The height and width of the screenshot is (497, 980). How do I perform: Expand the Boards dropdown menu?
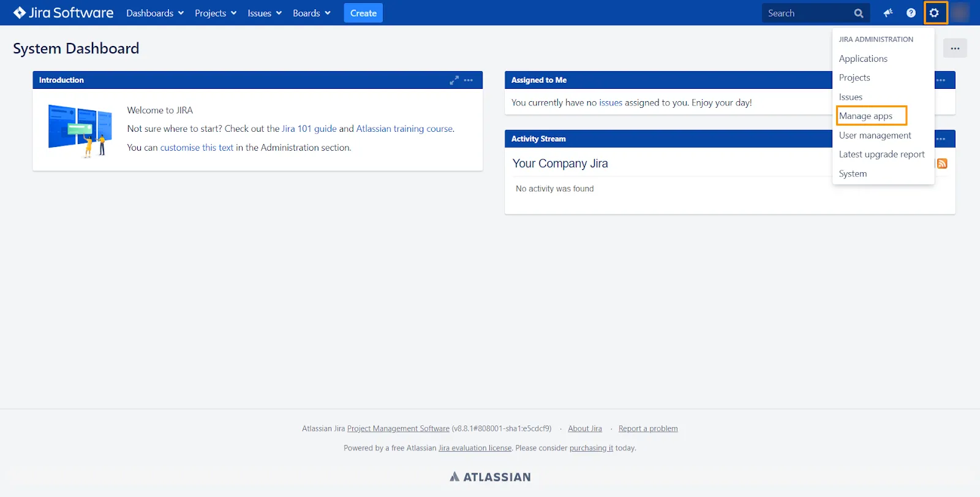tap(312, 13)
